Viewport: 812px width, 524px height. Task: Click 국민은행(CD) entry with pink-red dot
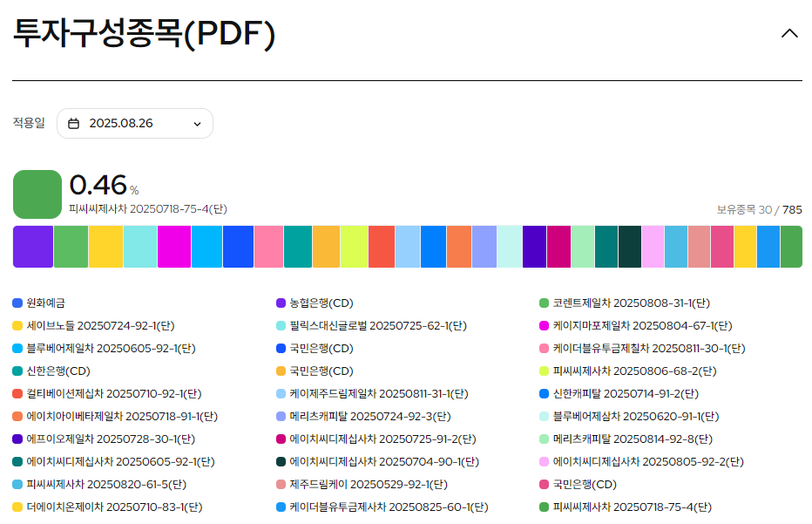pos(578,484)
